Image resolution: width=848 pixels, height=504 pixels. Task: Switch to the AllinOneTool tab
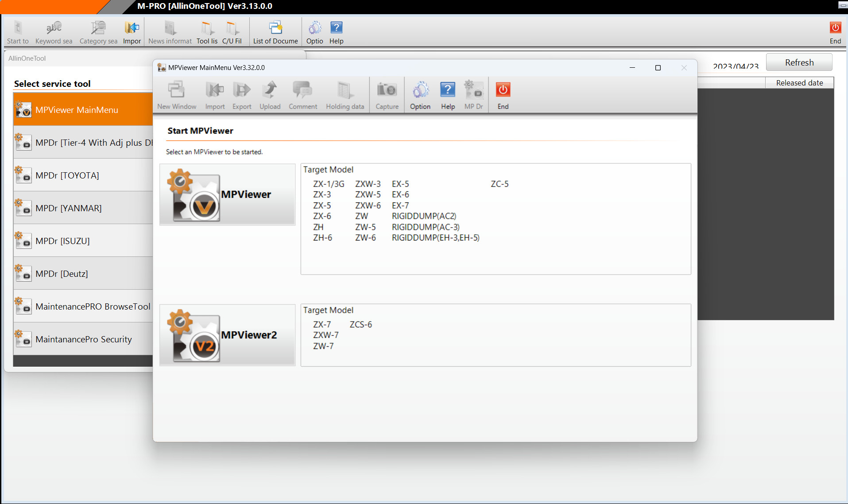(27, 58)
